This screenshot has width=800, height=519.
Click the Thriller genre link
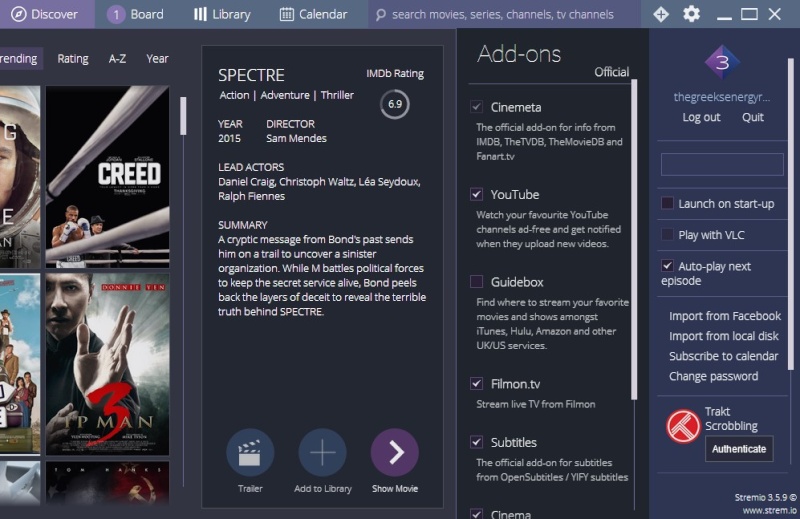337,95
